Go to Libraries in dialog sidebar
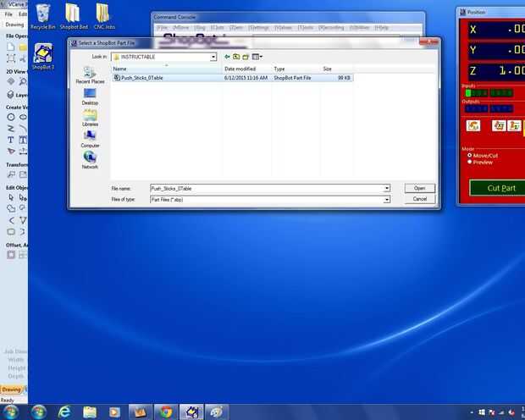This screenshot has height=420, width=525. coord(90,118)
